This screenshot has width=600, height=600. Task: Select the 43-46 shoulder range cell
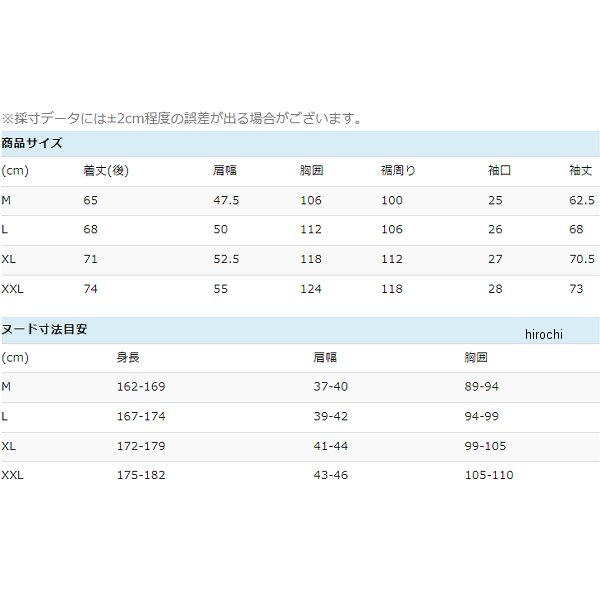pyautogui.click(x=330, y=475)
